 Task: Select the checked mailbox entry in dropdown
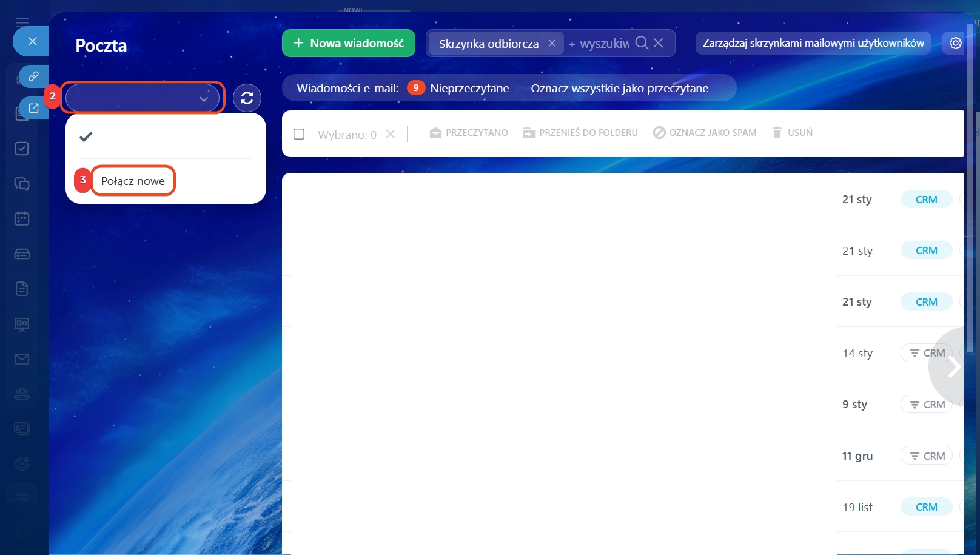click(x=166, y=136)
